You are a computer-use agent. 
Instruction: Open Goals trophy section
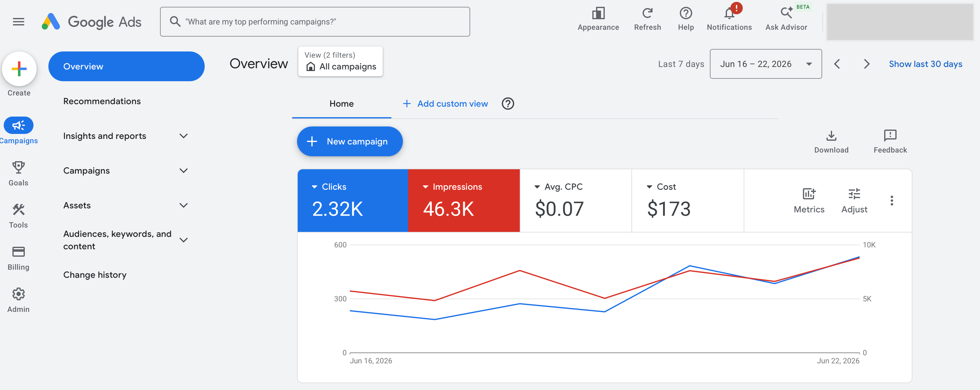(x=18, y=173)
